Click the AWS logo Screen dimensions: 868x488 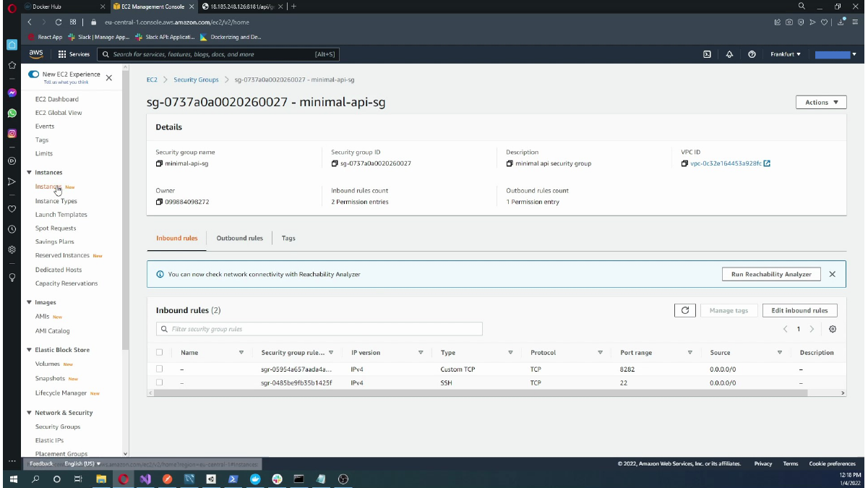[x=36, y=53]
